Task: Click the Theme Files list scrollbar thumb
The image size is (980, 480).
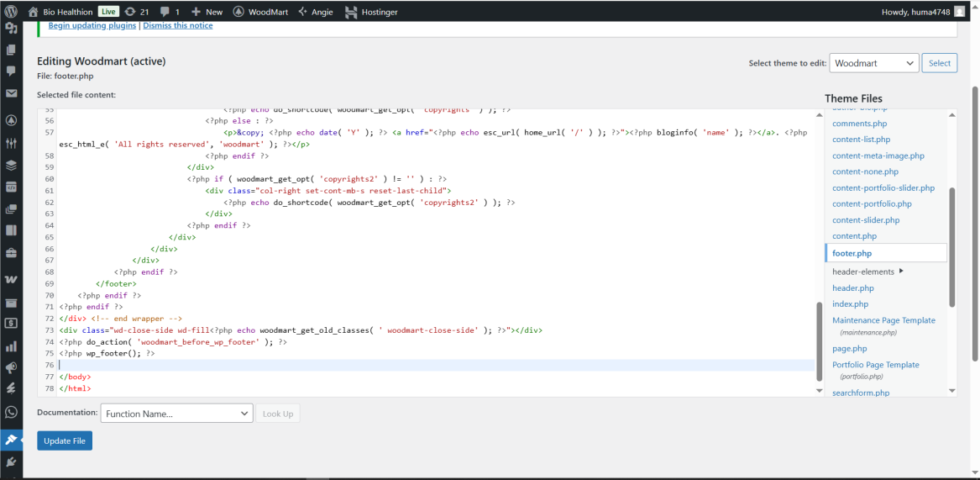Action: [x=952, y=247]
